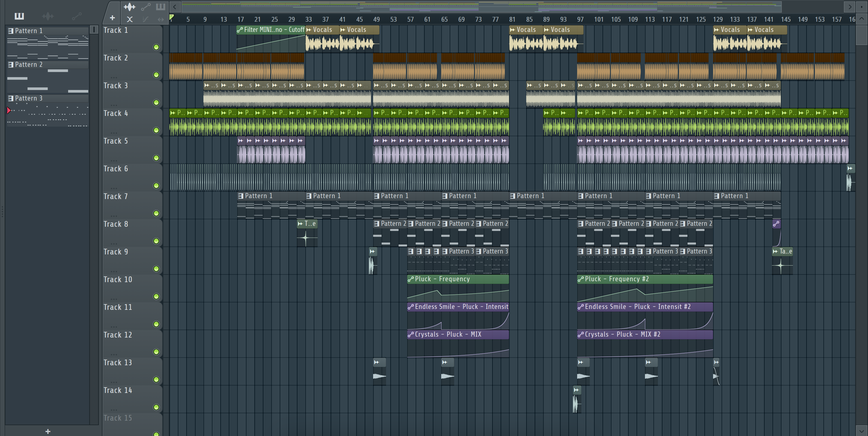The width and height of the screenshot is (868, 436).
Task: Open menu icon of Pattern 2 in picker
Action: (11, 64)
